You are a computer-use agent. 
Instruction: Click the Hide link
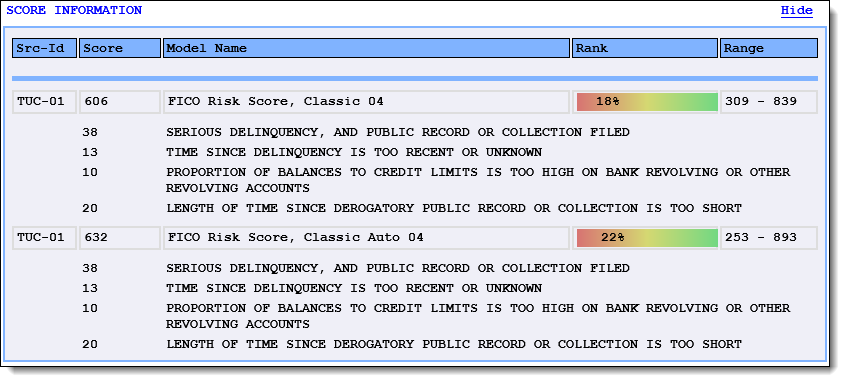coord(796,11)
